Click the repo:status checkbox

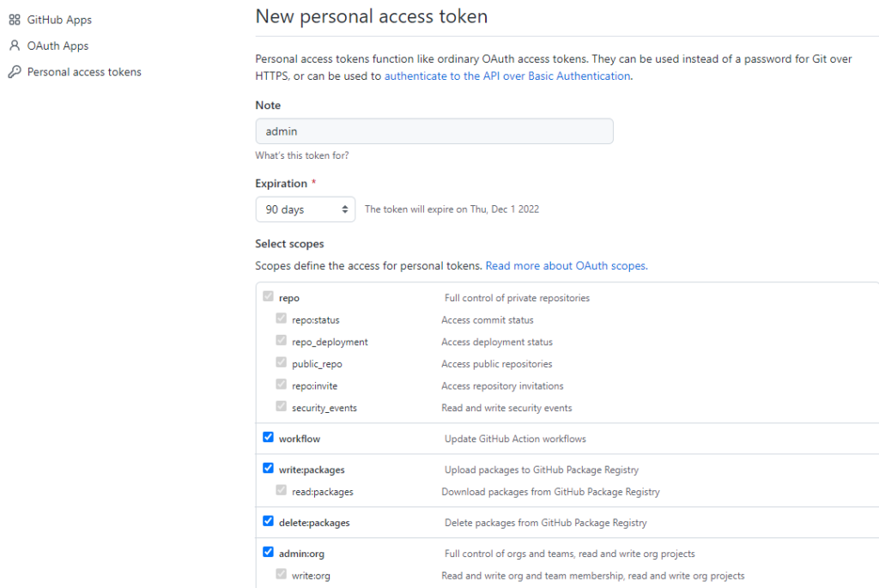(x=281, y=318)
